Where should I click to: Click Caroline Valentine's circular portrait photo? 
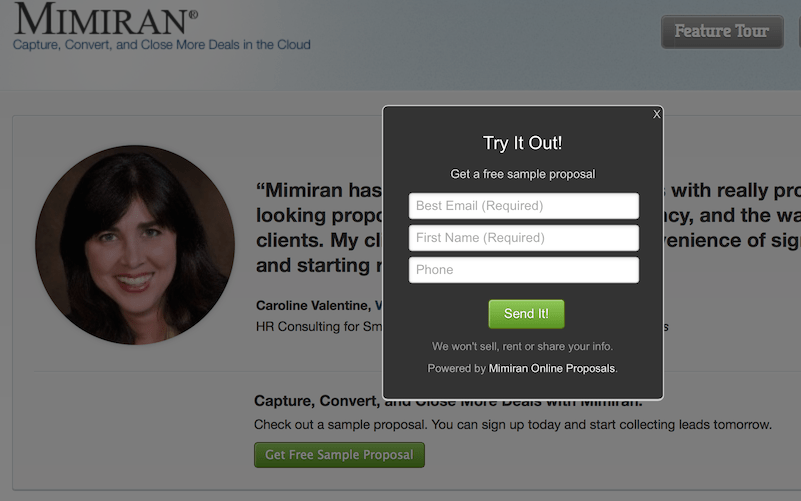click(x=135, y=245)
